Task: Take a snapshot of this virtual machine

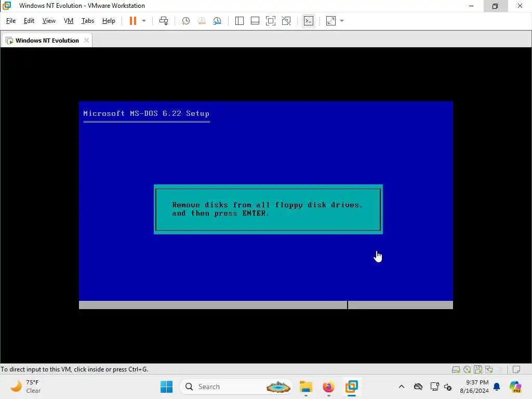Action: (x=185, y=21)
